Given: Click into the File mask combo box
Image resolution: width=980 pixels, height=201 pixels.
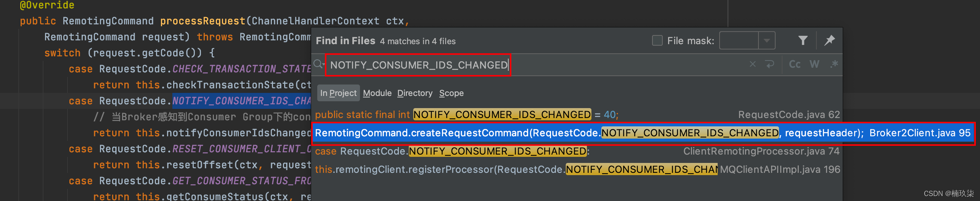Looking at the screenshot, I should (739, 40).
